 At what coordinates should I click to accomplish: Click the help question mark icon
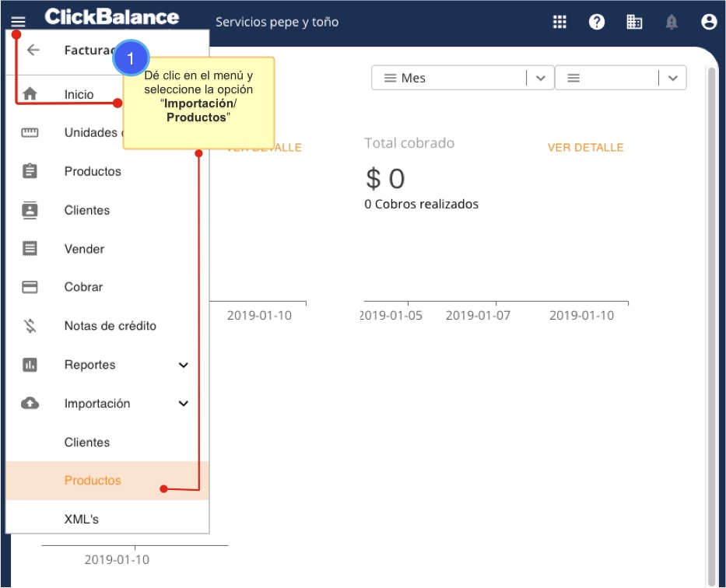tap(597, 23)
